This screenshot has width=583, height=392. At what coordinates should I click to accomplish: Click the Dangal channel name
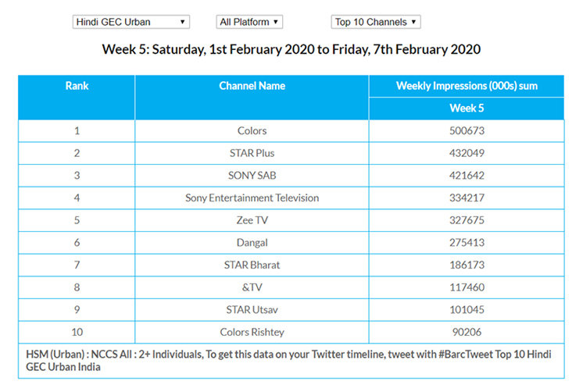point(252,243)
